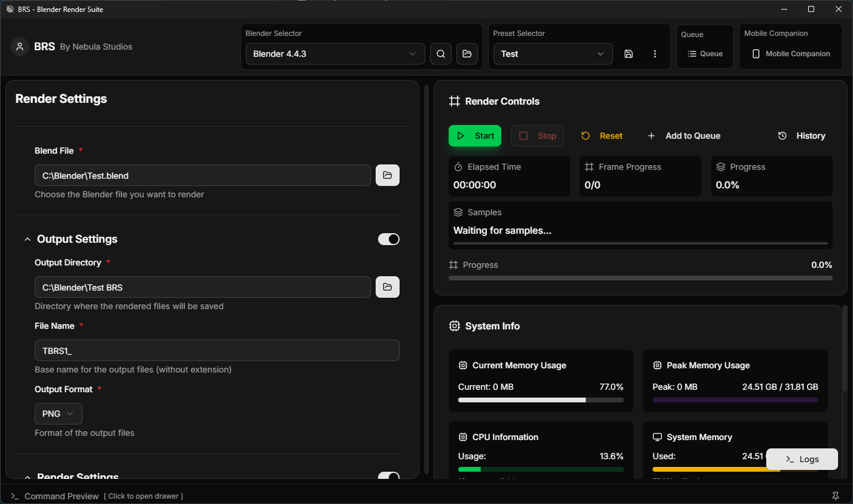The image size is (853, 504).
Task: Focus the Blend File path field
Action: (203, 175)
